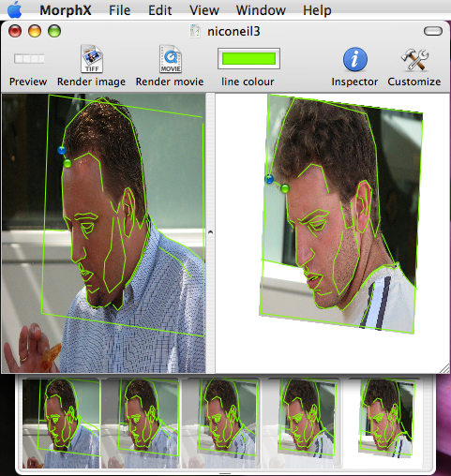Image resolution: width=451 pixels, height=476 pixels.
Task: Open the File menu
Action: coord(119,10)
